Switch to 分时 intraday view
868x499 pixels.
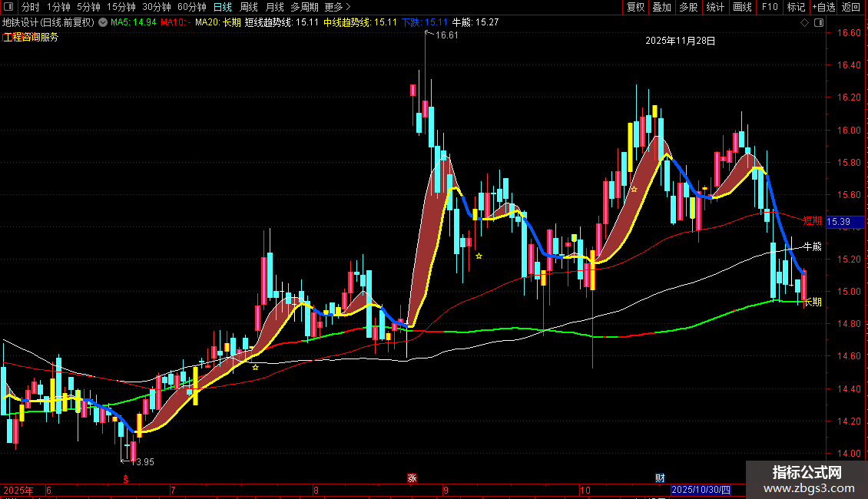(31, 7)
